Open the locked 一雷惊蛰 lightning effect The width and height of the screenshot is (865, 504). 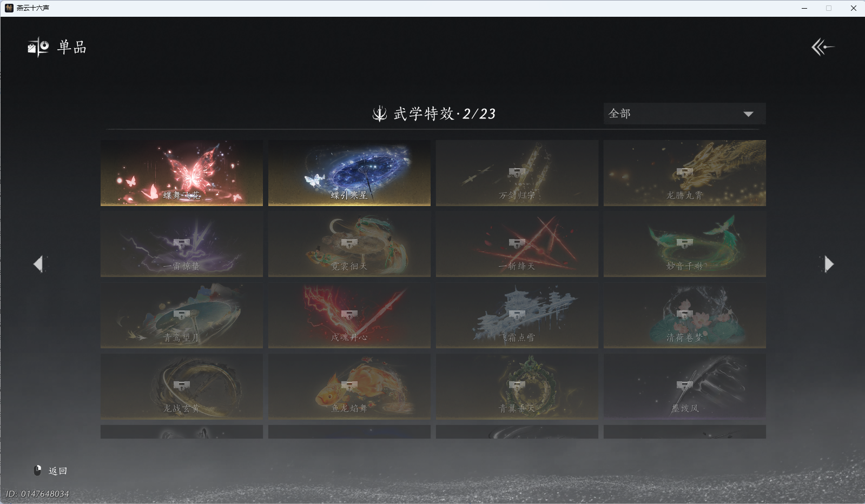(182, 244)
